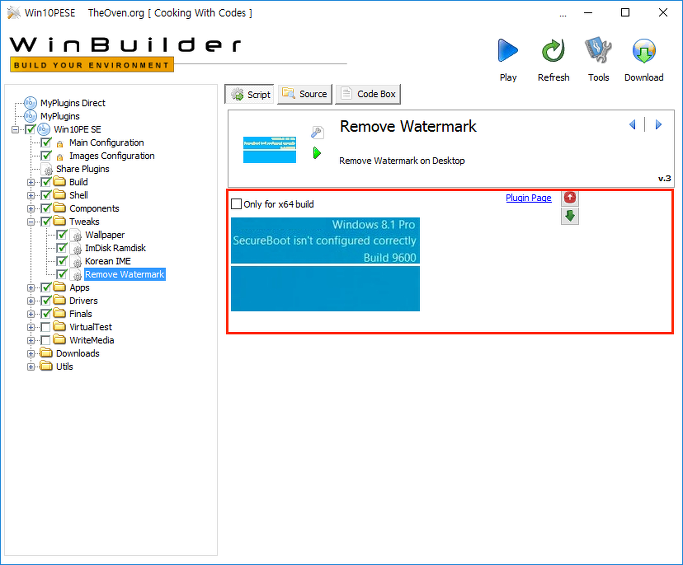Click the Play build icon
Viewport: 683px width, 565px height.
pyautogui.click(x=507, y=51)
